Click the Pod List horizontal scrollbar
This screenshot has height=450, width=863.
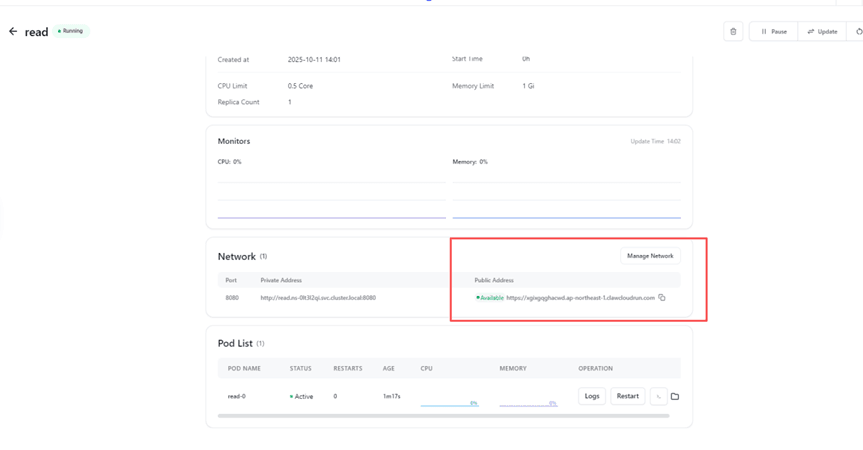443,415
